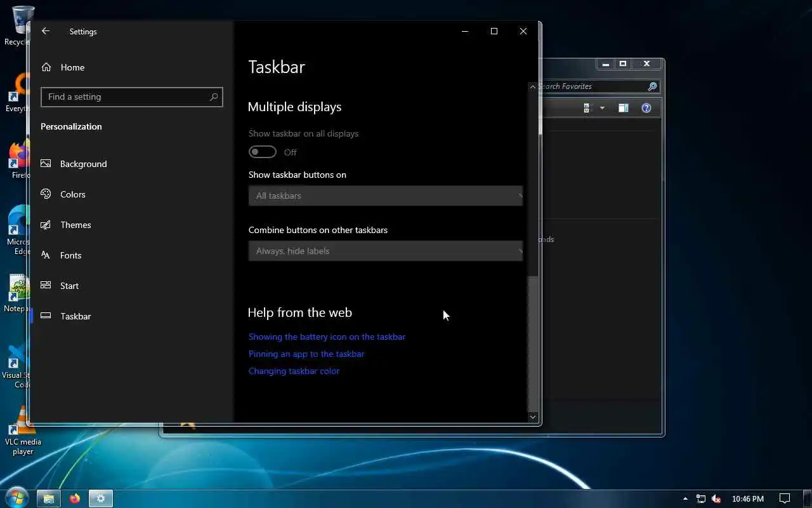Open Pinning an app to the taskbar link
Image resolution: width=812 pixels, height=508 pixels.
tap(306, 354)
